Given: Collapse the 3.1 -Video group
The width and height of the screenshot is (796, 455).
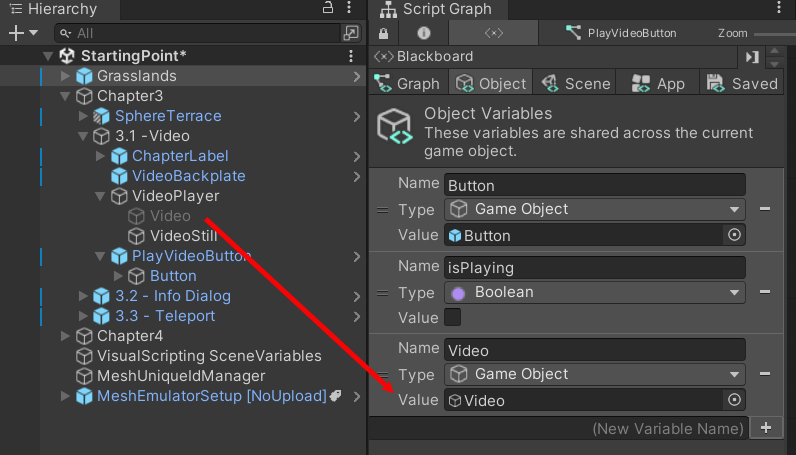Looking at the screenshot, I should pyautogui.click(x=83, y=136).
